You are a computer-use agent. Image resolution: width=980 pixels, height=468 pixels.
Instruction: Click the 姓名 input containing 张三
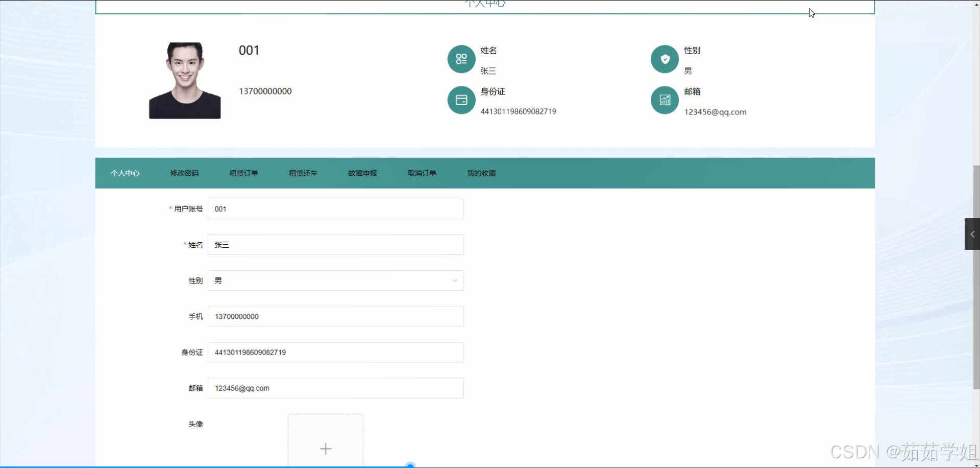pos(336,245)
